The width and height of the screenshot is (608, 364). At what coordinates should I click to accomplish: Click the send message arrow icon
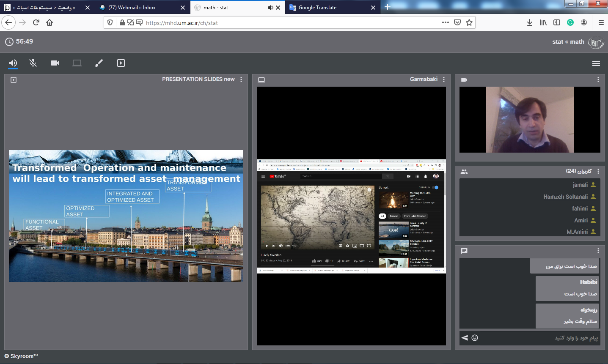(x=465, y=338)
